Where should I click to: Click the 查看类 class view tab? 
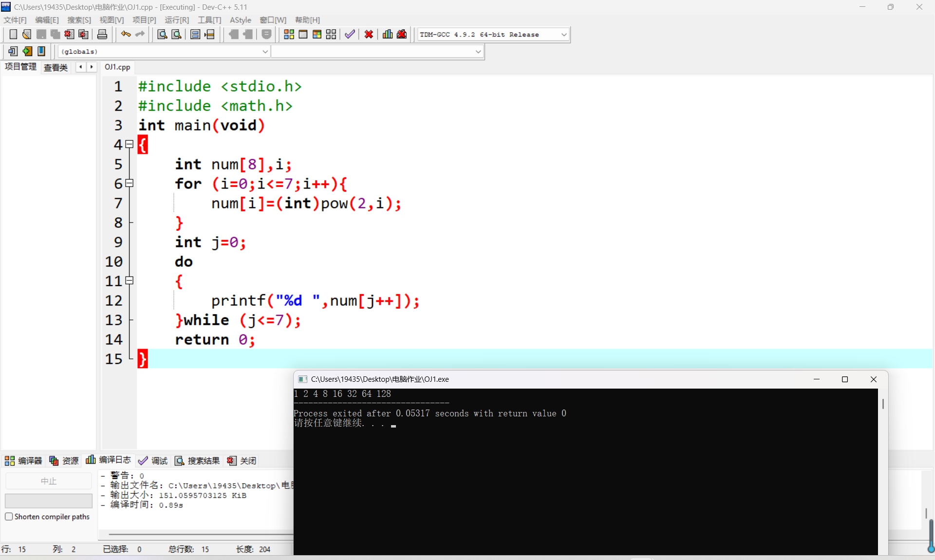(56, 67)
